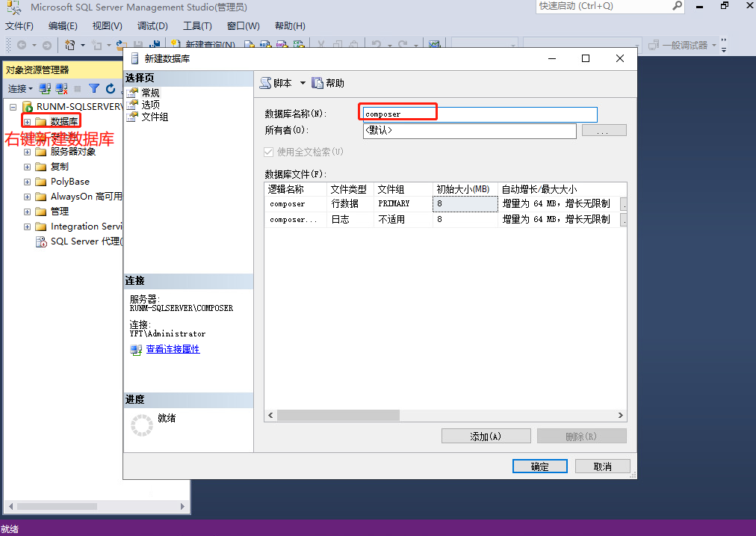756x536 pixels.
Task: Expand the 服务器对象 folder node
Action: click(x=28, y=152)
